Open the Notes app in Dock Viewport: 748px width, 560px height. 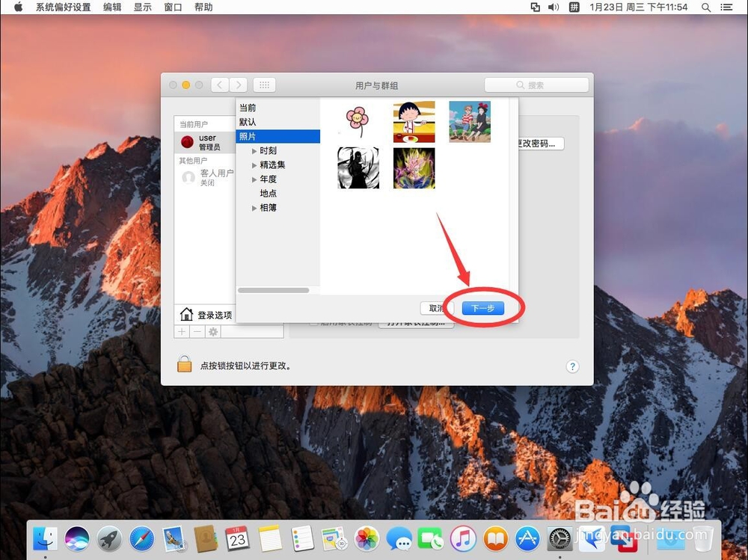coord(270,539)
